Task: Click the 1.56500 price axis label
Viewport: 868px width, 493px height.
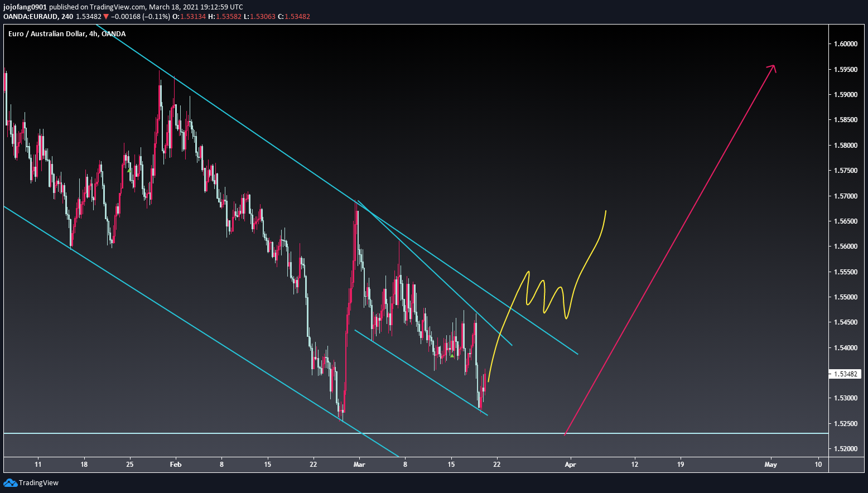Action: pyautogui.click(x=846, y=221)
